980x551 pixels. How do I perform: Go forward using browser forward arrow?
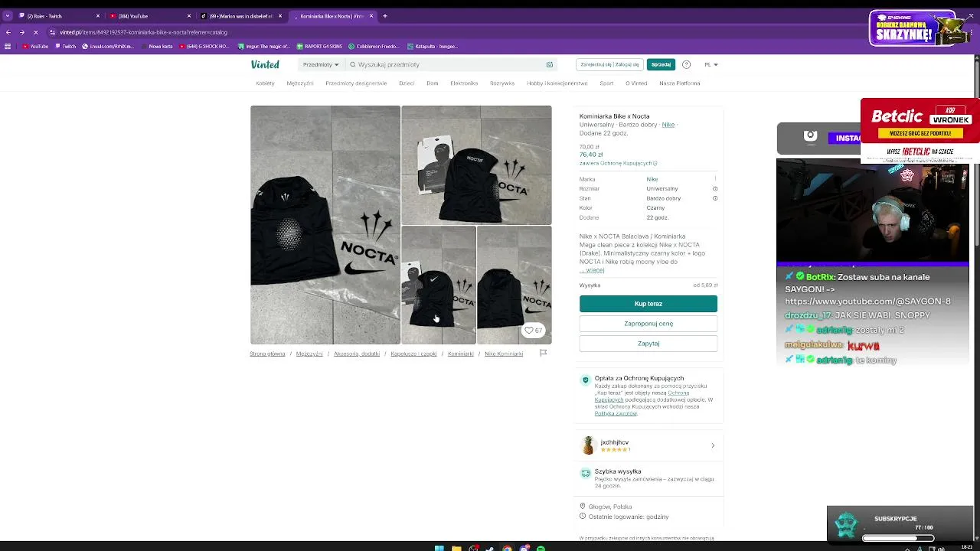pos(21,32)
